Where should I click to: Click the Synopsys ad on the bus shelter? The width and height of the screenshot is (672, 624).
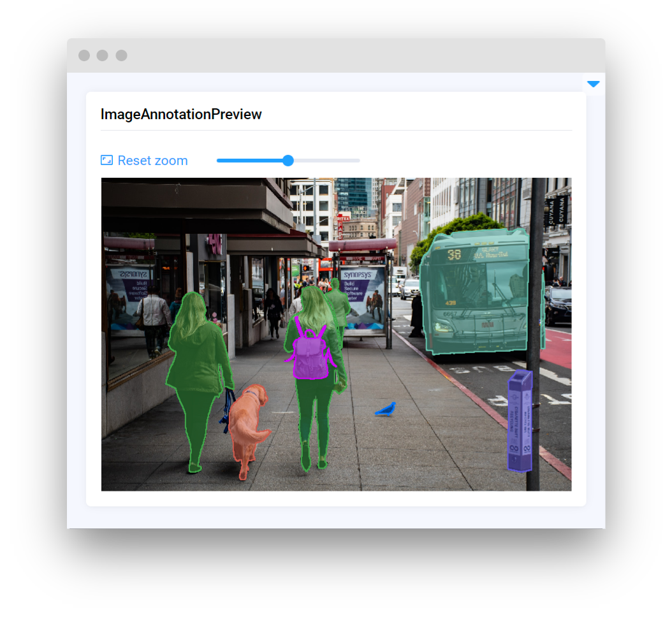click(x=363, y=293)
